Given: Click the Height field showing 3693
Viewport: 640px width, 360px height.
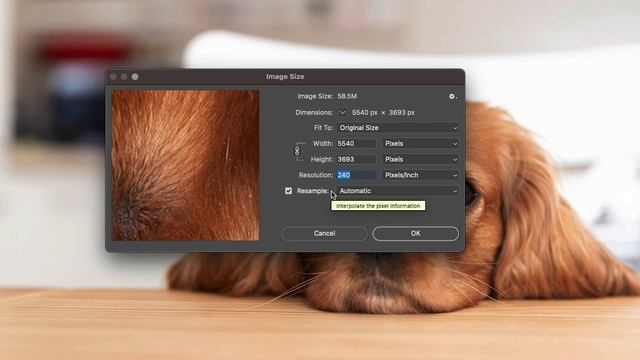Looking at the screenshot, I should [x=356, y=159].
